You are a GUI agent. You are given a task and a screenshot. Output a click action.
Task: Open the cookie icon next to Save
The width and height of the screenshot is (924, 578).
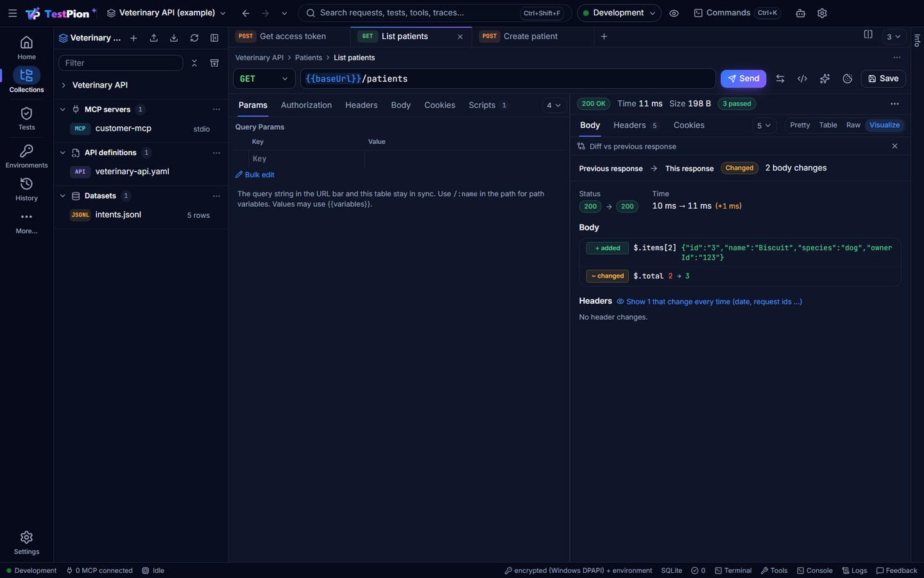[x=848, y=78]
